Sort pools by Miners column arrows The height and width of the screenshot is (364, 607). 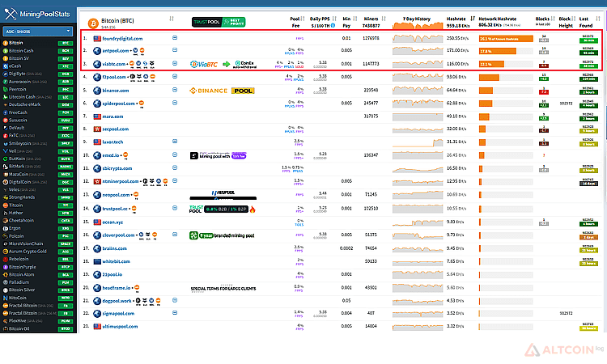384,19
